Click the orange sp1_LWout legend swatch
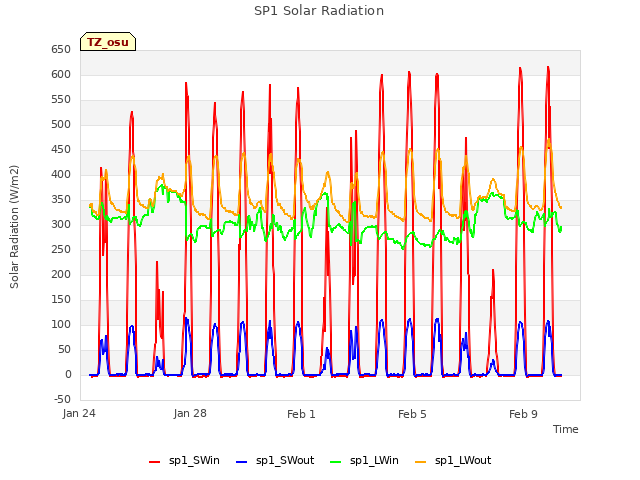Viewport: 640px width, 480px height. click(420, 461)
